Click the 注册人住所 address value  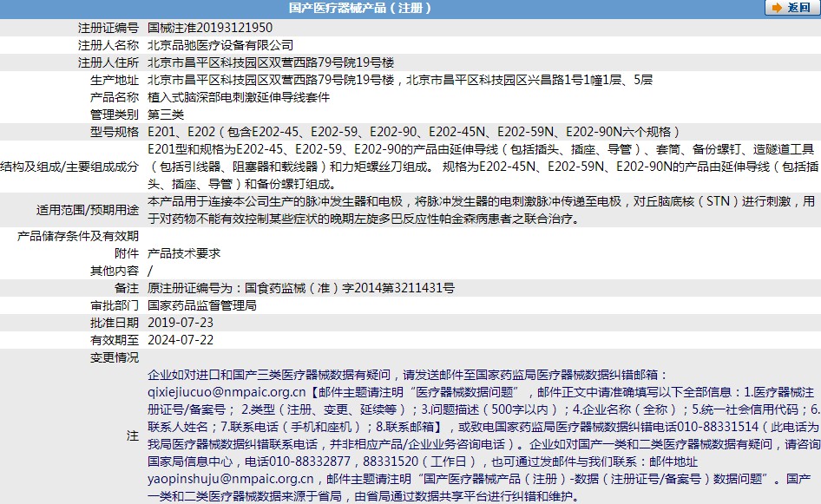(271, 62)
